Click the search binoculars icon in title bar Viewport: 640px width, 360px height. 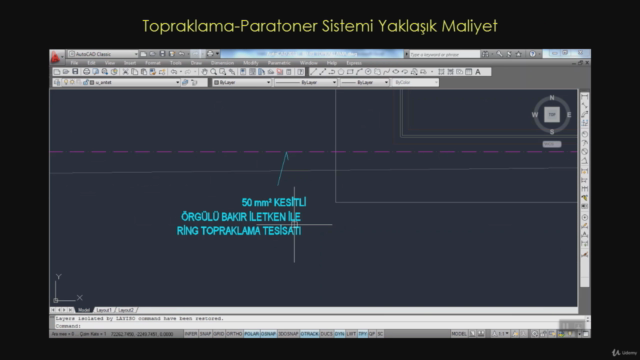click(485, 54)
